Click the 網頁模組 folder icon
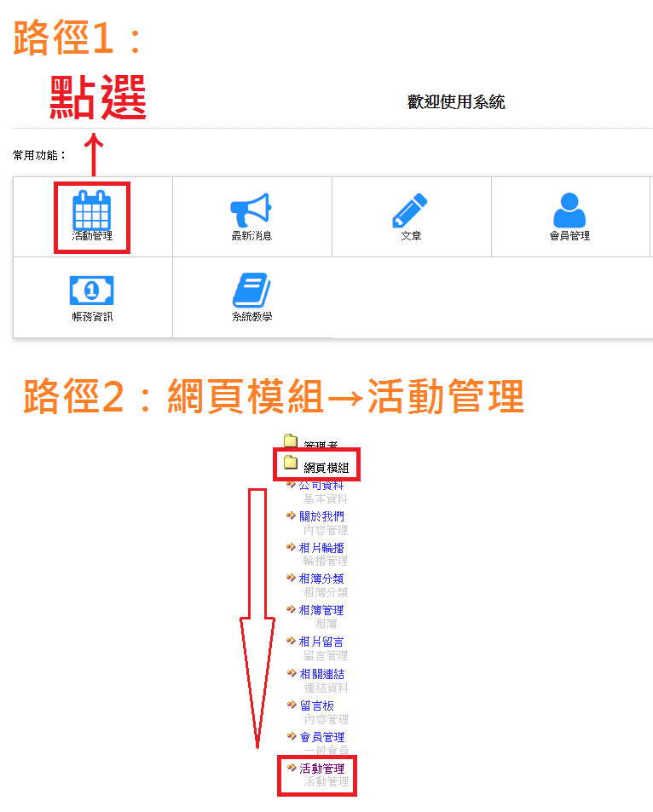653x812 pixels. (290, 463)
